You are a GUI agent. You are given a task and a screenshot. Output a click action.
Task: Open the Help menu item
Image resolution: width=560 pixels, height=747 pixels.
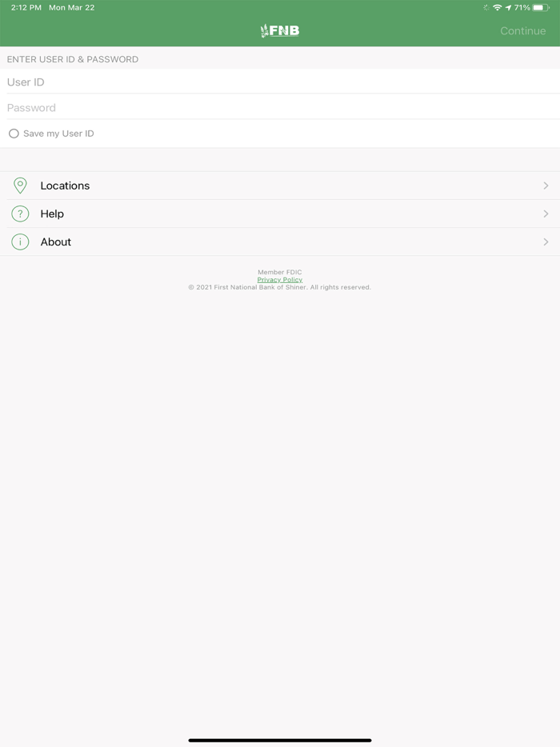[280, 214]
